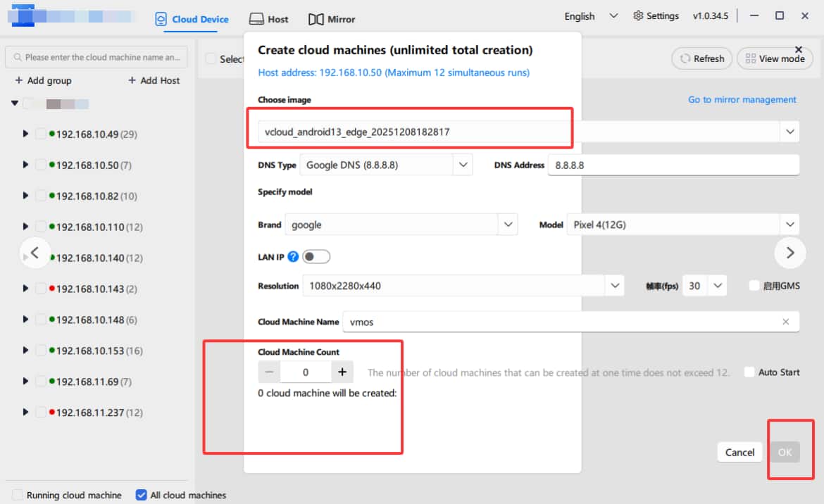Image resolution: width=824 pixels, height=504 pixels.
Task: Uncheck the All cloud machines checkbox
Action: (x=141, y=495)
